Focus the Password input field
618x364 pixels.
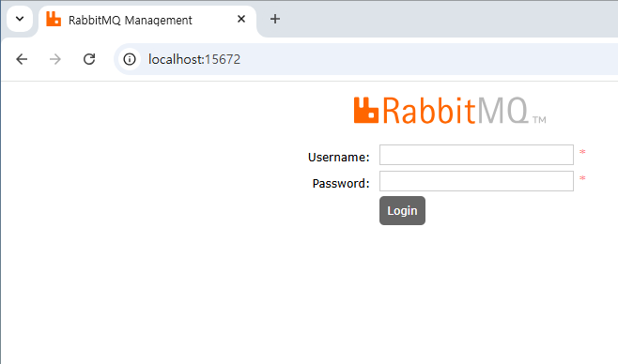476,181
